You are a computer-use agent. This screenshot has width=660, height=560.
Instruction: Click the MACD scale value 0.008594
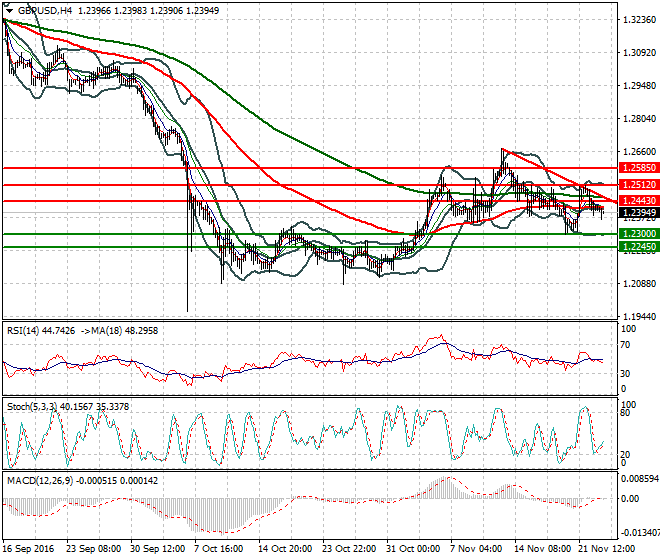pyautogui.click(x=640, y=479)
